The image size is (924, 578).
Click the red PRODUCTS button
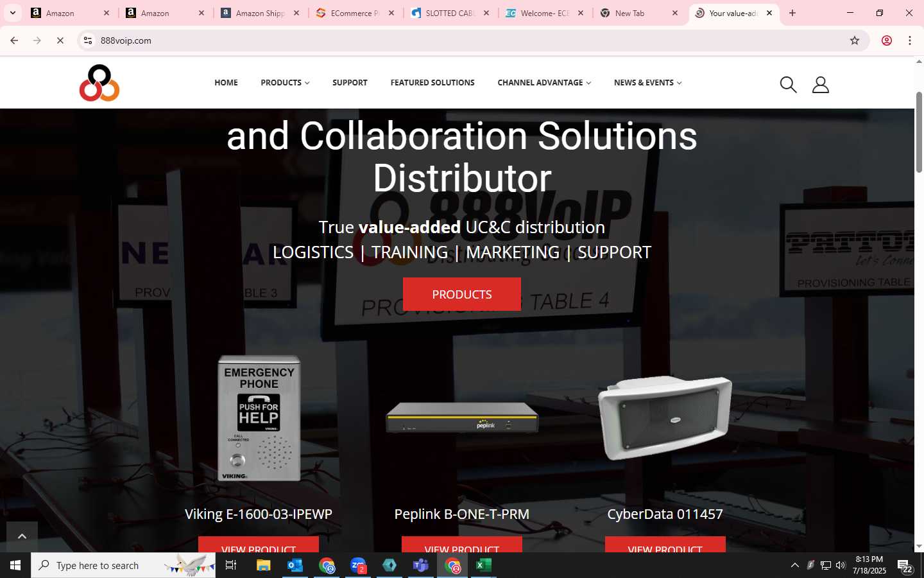tap(462, 294)
